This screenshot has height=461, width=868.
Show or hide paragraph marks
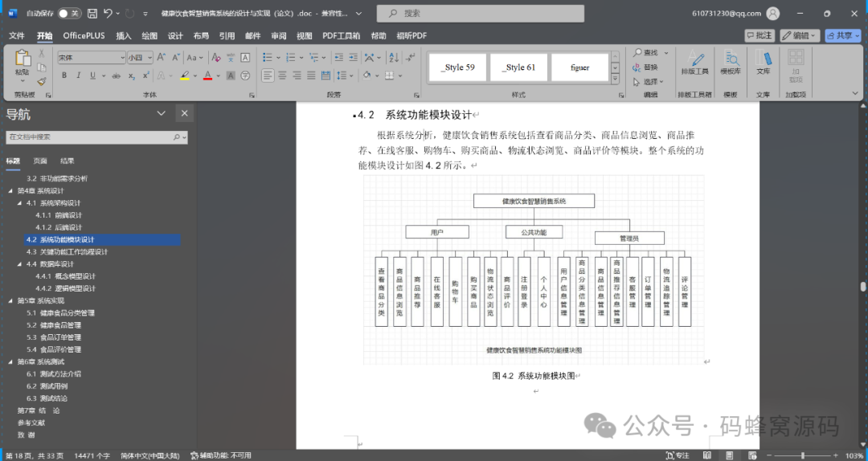tap(410, 57)
